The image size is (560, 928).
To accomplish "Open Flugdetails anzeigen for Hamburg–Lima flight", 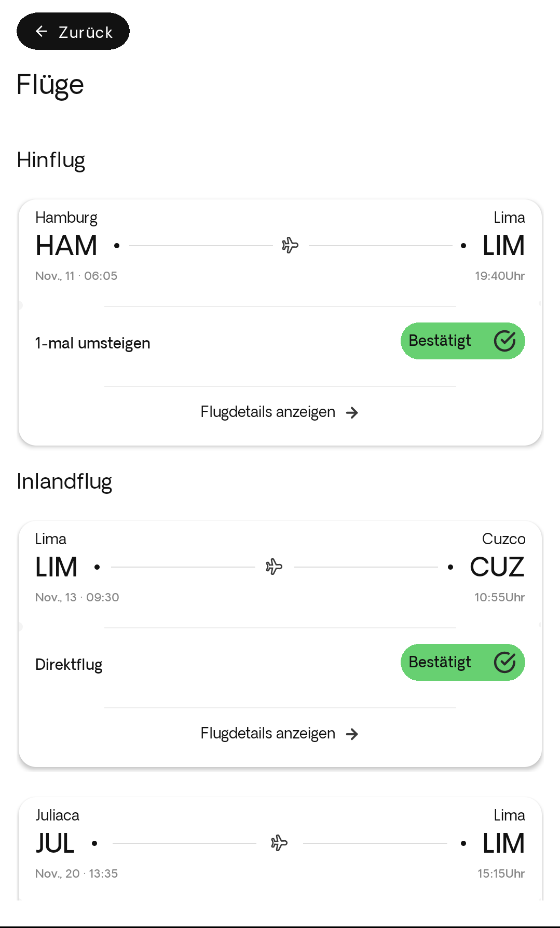I will 268,412.
